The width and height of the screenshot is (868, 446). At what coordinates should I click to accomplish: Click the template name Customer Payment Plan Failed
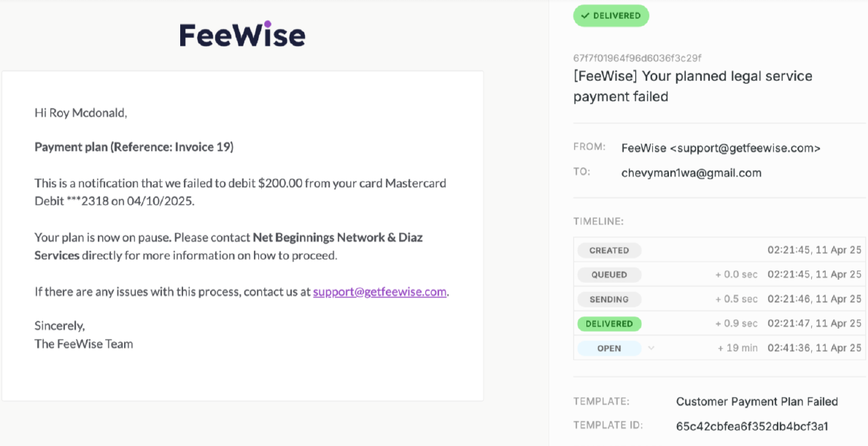pos(756,402)
